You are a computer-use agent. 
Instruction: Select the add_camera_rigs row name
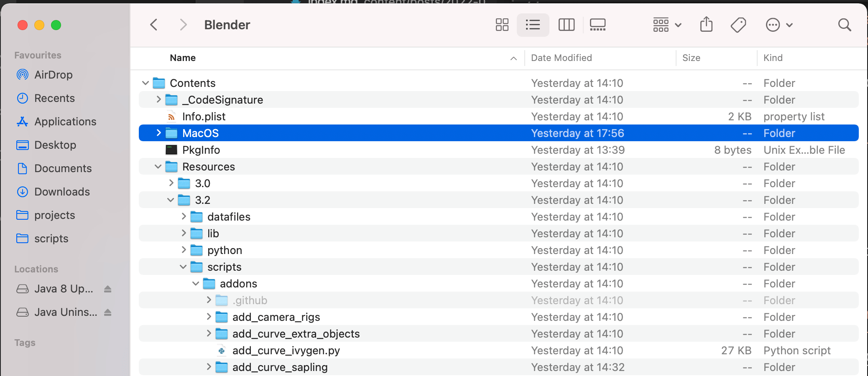point(276,317)
